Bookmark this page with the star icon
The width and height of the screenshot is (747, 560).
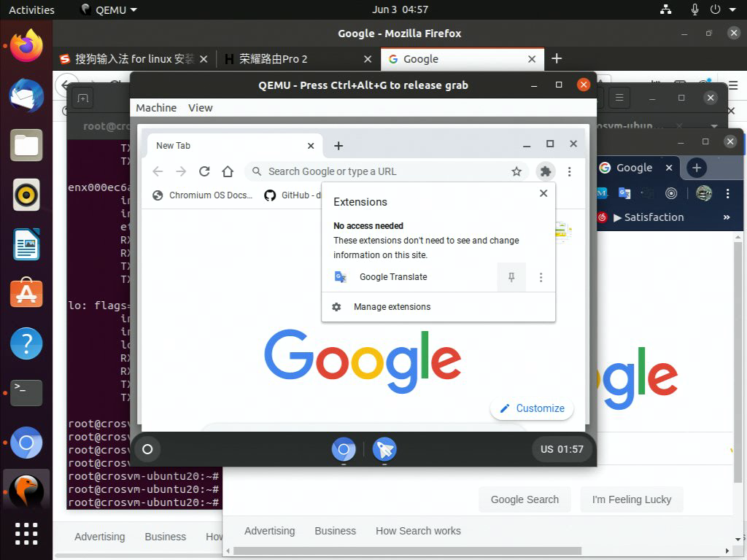click(516, 171)
